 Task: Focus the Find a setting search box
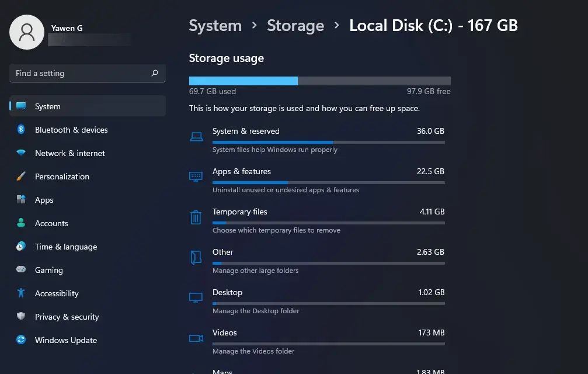[88, 73]
